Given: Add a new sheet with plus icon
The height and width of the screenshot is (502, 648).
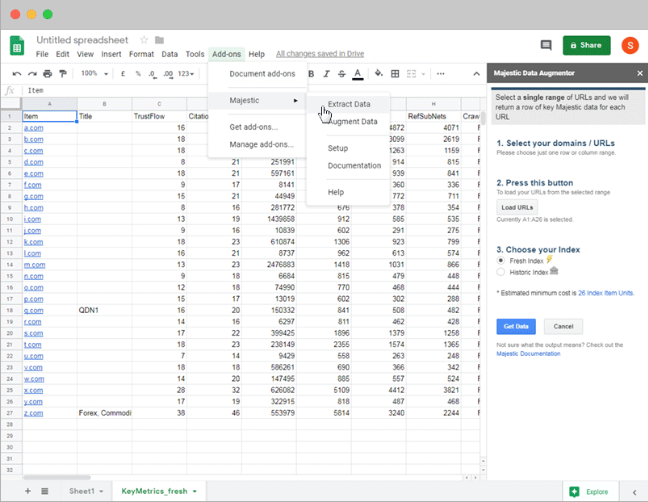Looking at the screenshot, I should [x=28, y=491].
